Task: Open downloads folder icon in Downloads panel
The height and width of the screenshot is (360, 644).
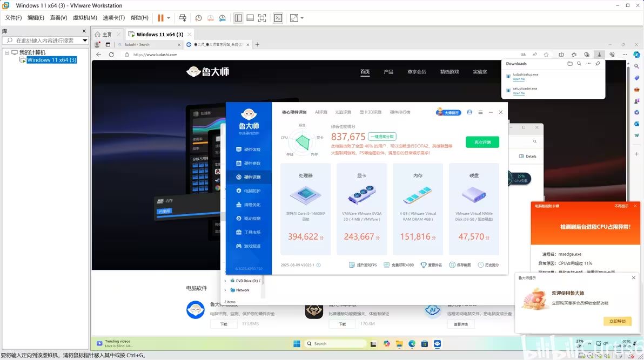Action: [569, 64]
